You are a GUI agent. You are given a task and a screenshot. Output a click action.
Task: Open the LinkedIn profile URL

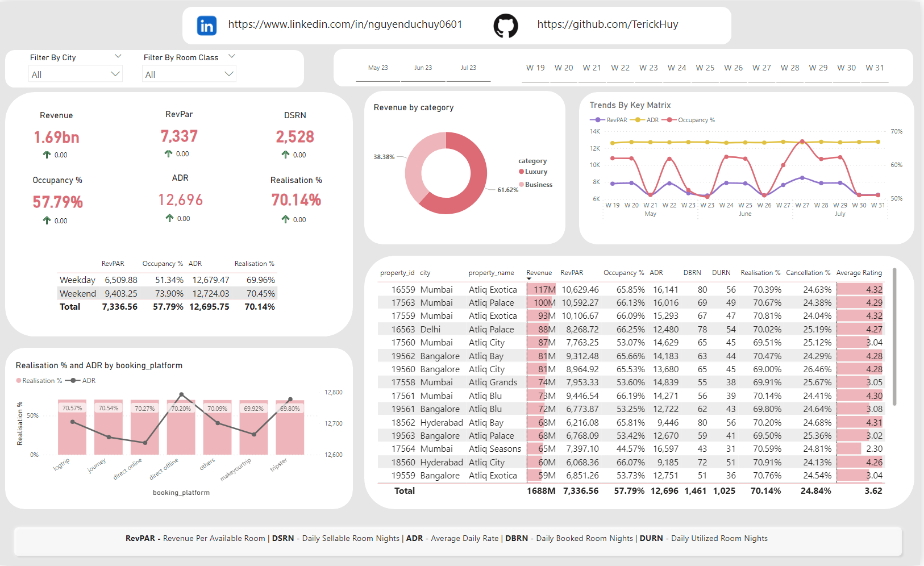(x=345, y=24)
